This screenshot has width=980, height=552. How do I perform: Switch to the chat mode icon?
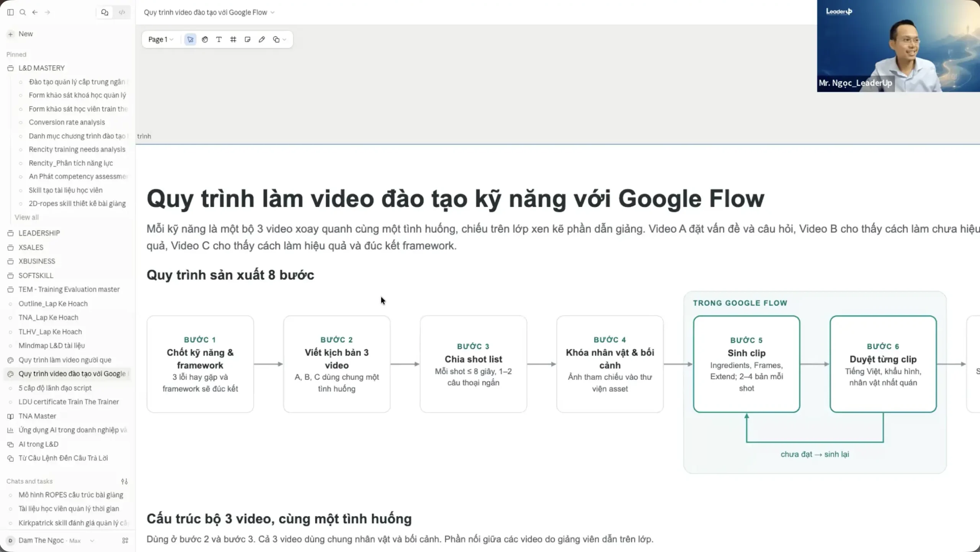click(105, 12)
